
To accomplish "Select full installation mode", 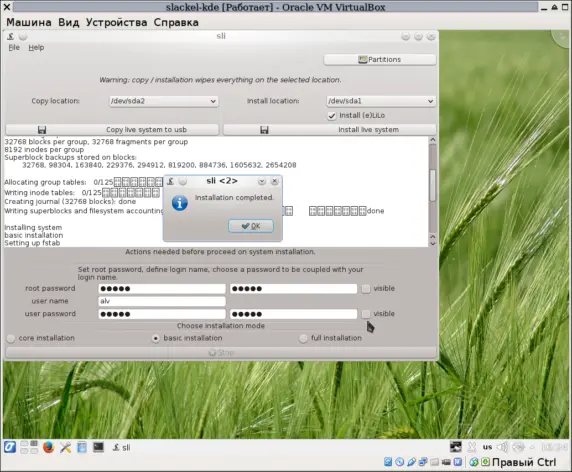I will tap(303, 338).
